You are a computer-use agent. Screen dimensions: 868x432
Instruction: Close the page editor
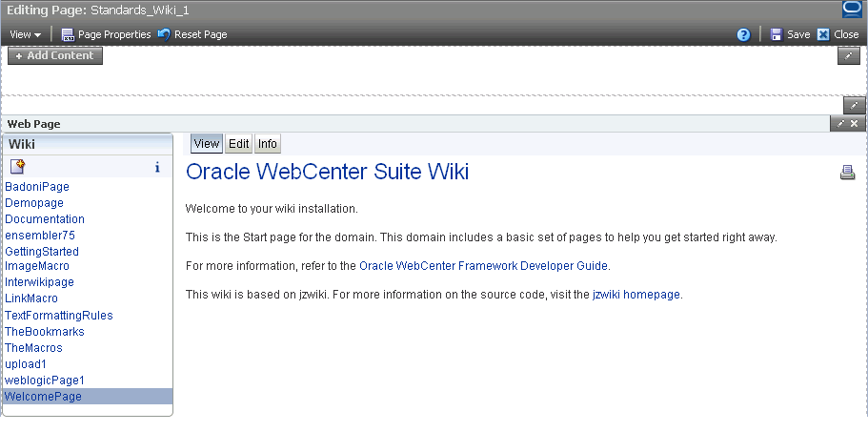pos(838,34)
